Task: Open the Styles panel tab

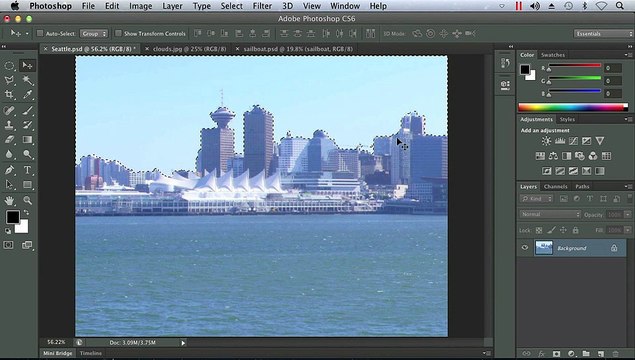Action: coord(567,119)
